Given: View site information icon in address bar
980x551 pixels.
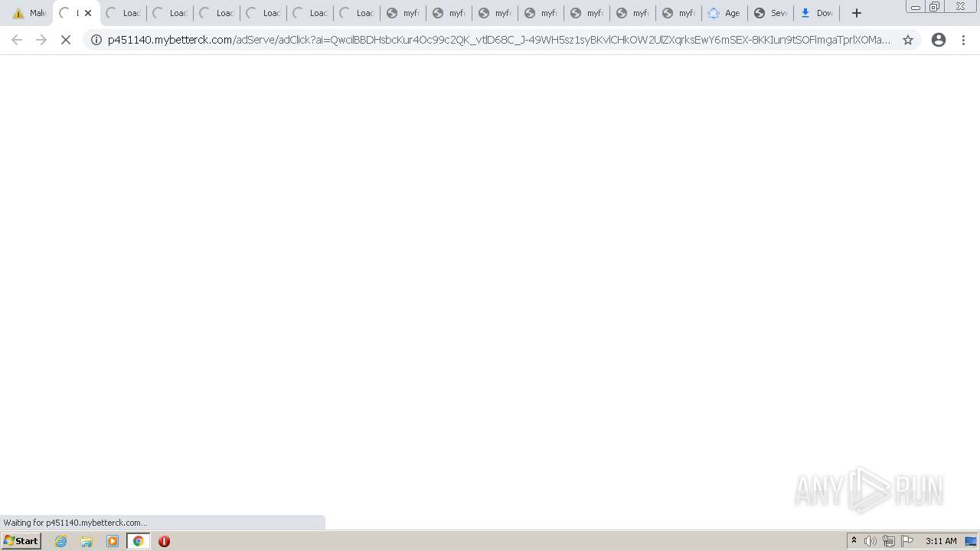Looking at the screenshot, I should pos(96,40).
